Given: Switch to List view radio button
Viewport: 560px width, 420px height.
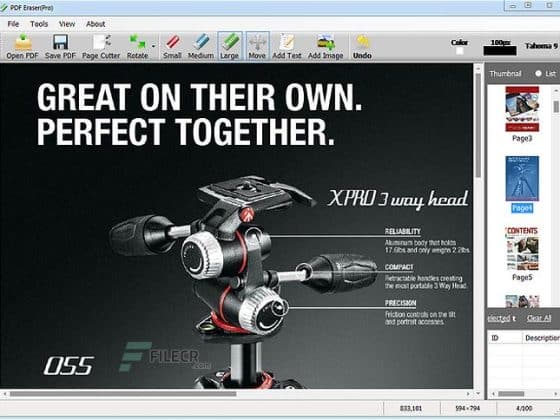Looking at the screenshot, I should click(x=539, y=74).
